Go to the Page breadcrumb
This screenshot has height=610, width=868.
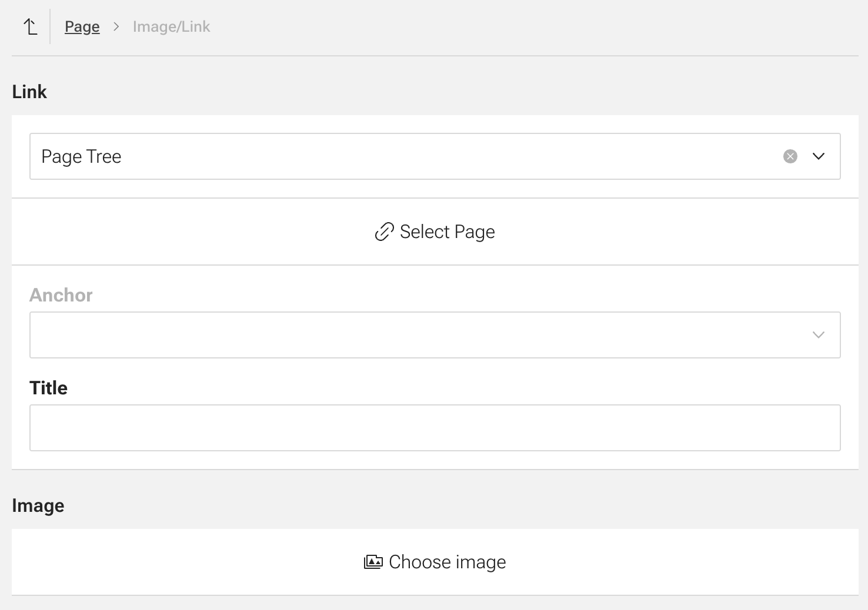[82, 27]
